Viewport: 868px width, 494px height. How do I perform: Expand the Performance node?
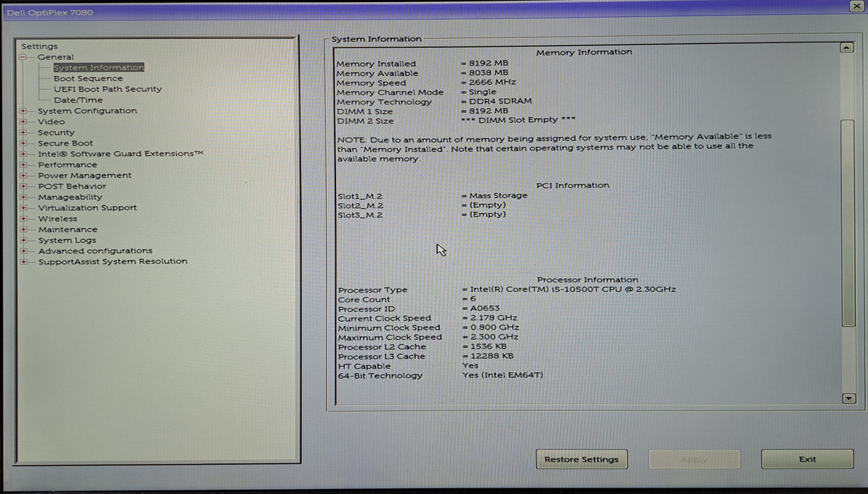pyautogui.click(x=23, y=164)
